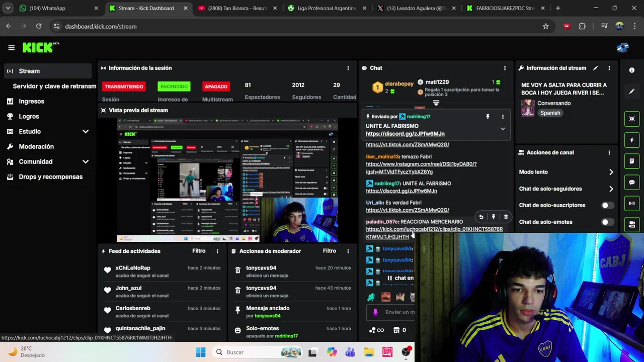Go to Stream in sidebar

click(48, 71)
